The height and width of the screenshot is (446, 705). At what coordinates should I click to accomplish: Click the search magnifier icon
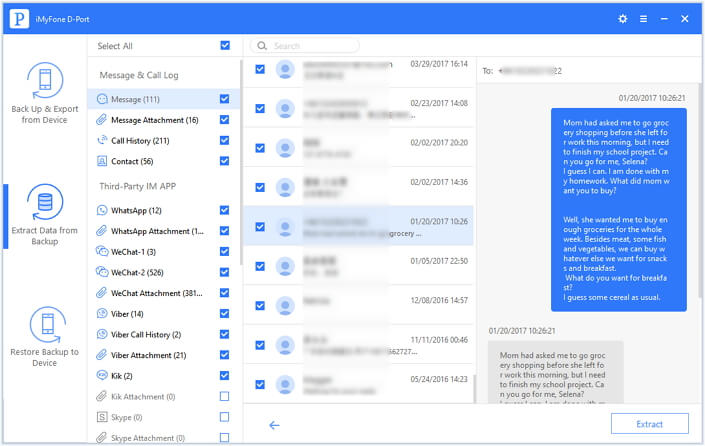point(262,45)
